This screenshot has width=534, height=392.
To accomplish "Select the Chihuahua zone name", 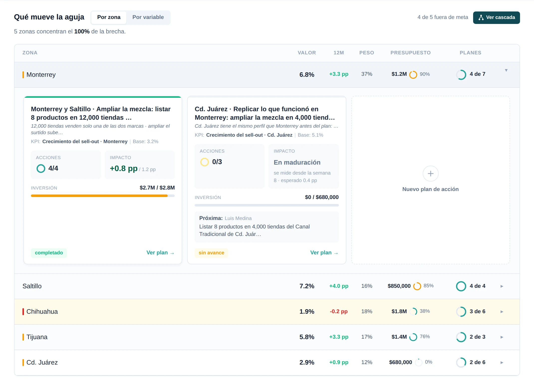I will pos(42,311).
